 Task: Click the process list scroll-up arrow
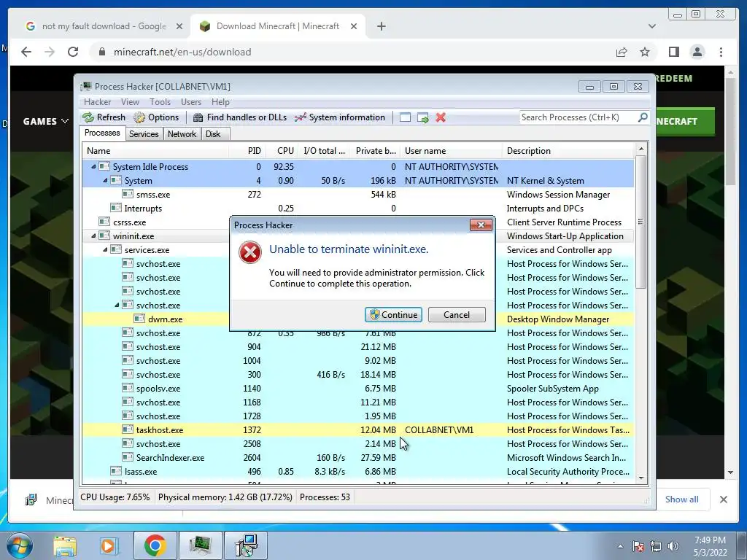(x=640, y=149)
